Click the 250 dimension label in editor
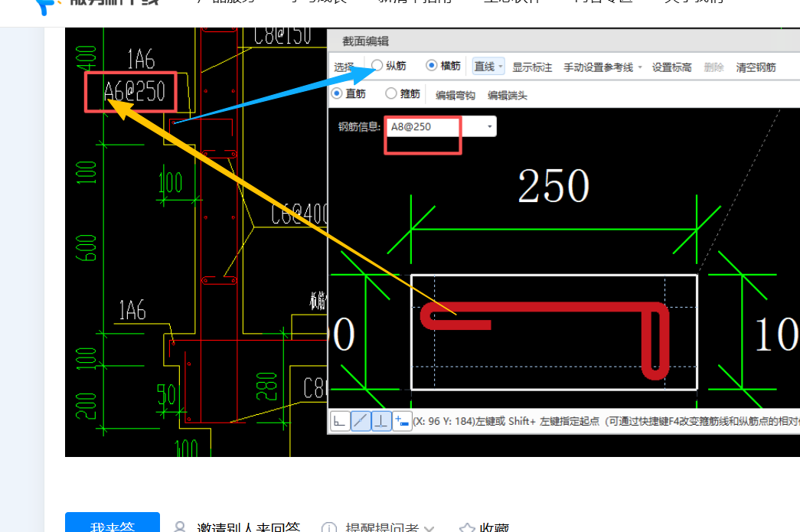Viewport: 800px width, 532px height. tap(553, 186)
